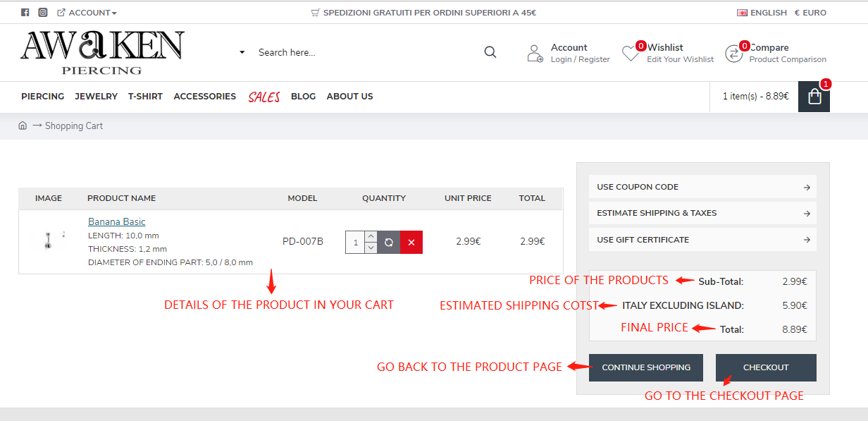Click the Compare arrows icon
Image resolution: width=868 pixels, height=421 pixels.
[x=734, y=53]
